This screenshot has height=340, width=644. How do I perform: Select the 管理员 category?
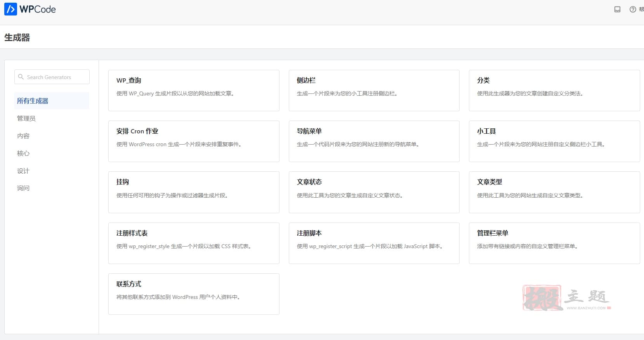[26, 118]
